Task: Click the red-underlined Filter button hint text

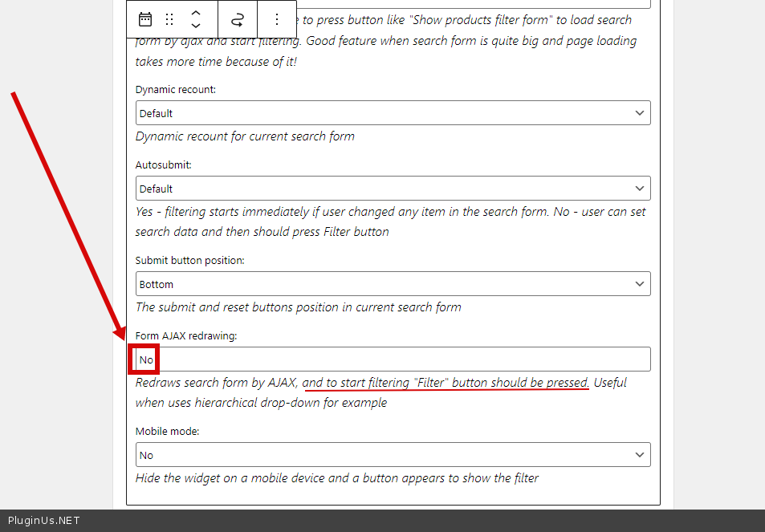Action: coord(446,383)
